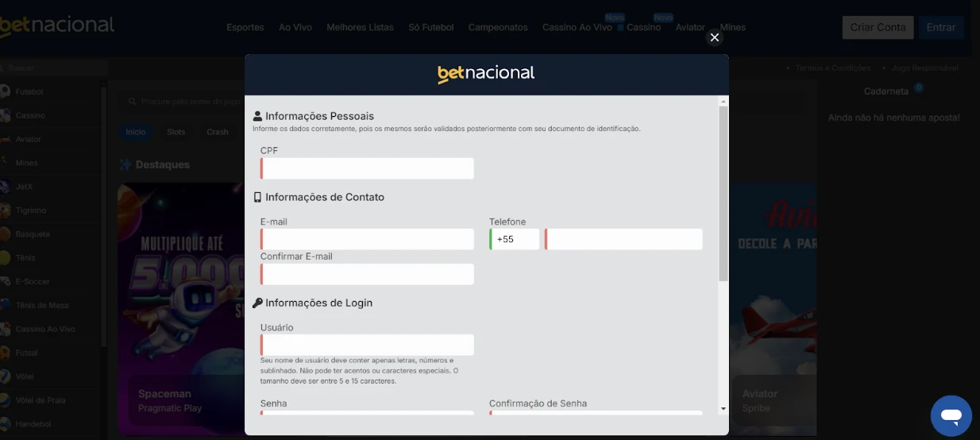The width and height of the screenshot is (980, 440).
Task: Click the form scrollbar down arrow
Action: click(x=723, y=408)
